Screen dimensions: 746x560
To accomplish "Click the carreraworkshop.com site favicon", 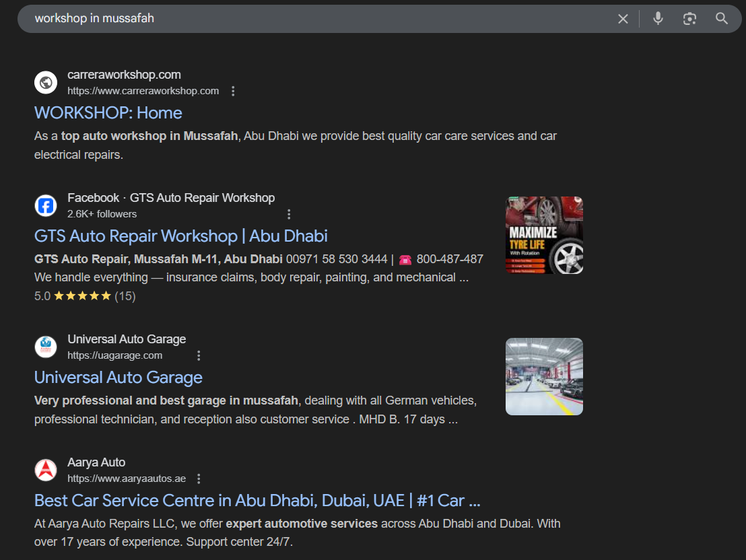I will (46, 82).
